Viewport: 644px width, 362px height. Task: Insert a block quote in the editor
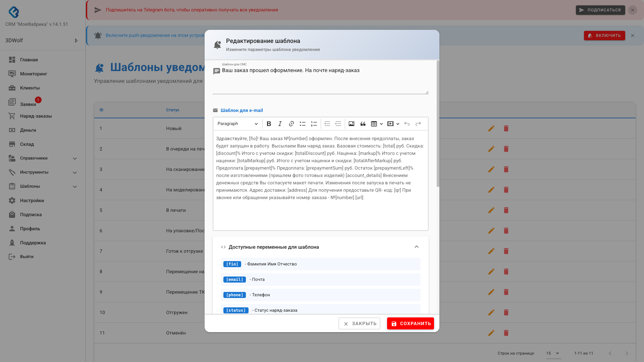pos(363,124)
